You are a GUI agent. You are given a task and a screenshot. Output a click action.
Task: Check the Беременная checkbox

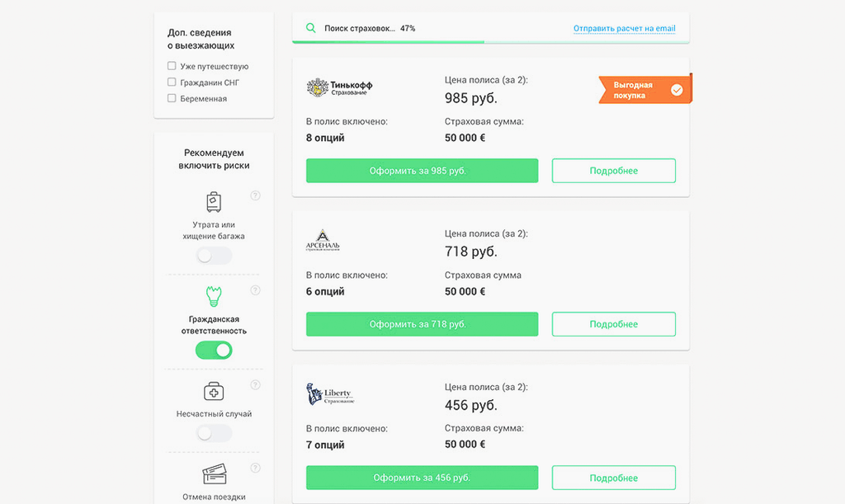(172, 98)
